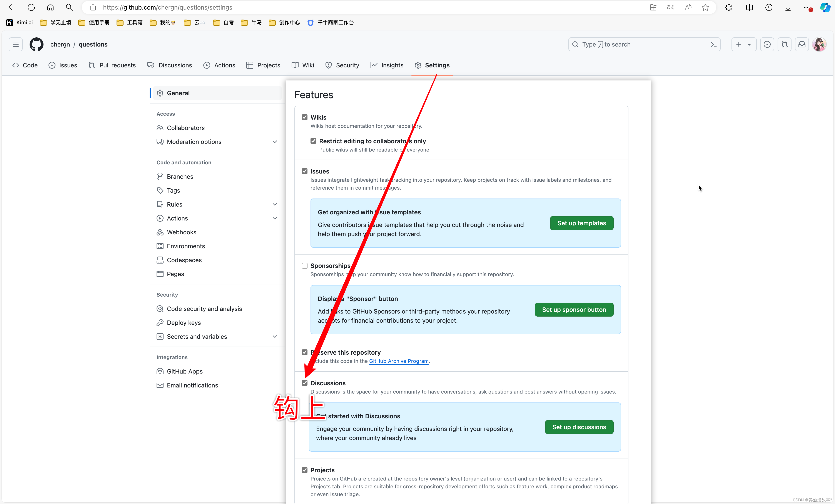Click Set up templates button
Screen dimensions: 835x504
[x=581, y=223]
